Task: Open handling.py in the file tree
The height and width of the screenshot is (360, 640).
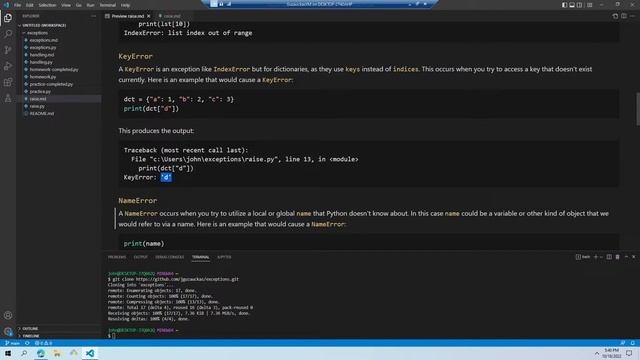Action: click(41, 62)
